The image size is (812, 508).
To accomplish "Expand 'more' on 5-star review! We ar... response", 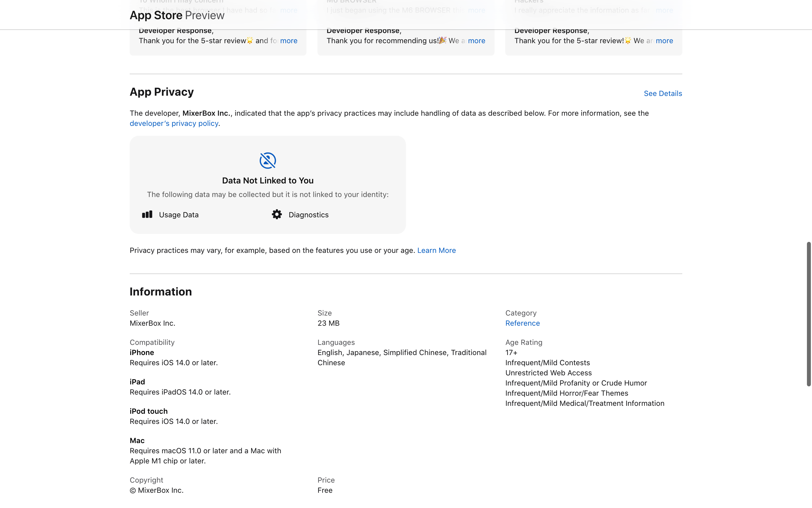I will [664, 41].
